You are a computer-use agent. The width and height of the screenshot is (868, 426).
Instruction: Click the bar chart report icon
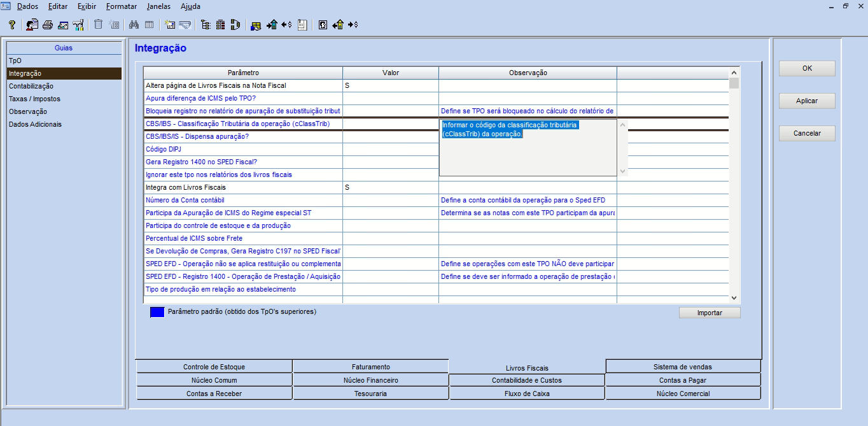pos(302,25)
